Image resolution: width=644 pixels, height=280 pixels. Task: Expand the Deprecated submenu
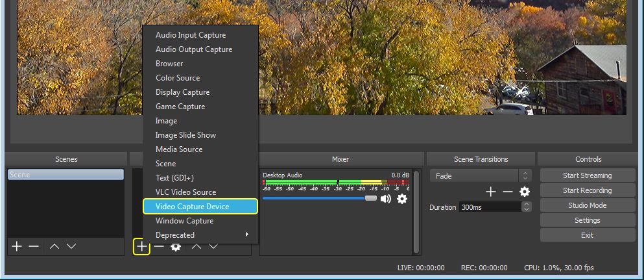[200, 235]
